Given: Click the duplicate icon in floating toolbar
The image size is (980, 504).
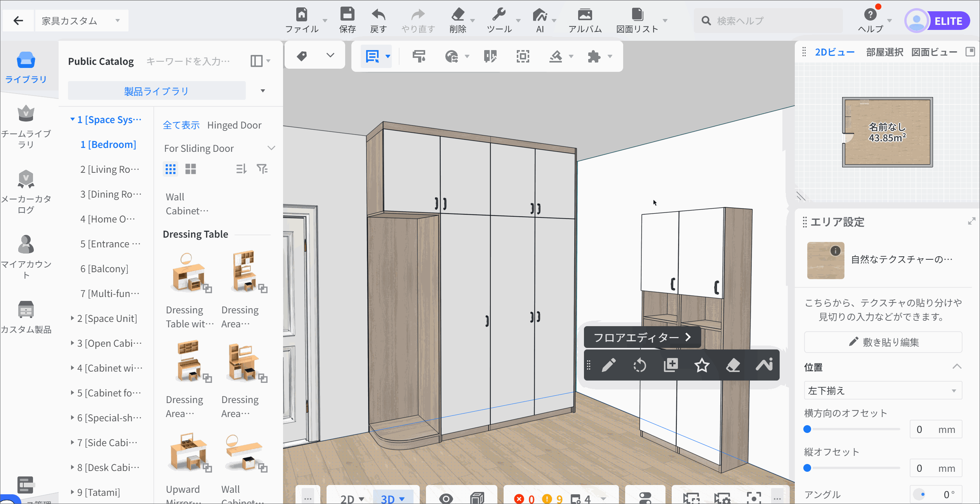Looking at the screenshot, I should click(x=671, y=365).
